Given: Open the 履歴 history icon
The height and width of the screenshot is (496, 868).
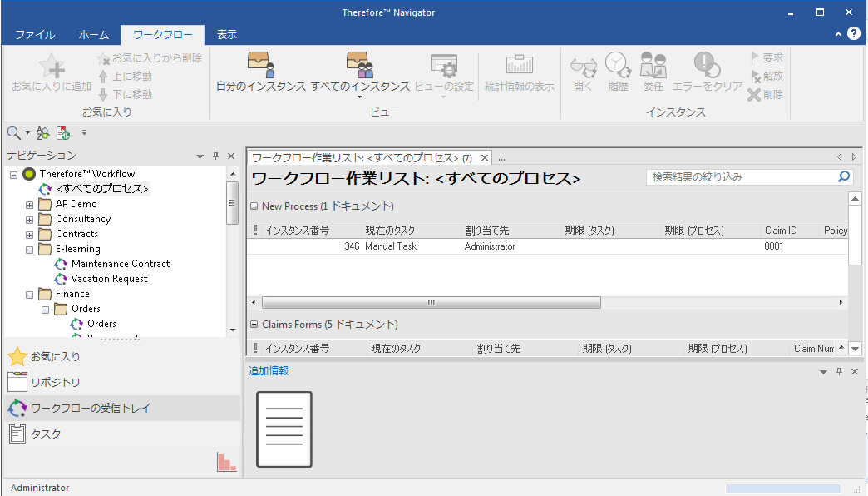Looking at the screenshot, I should pyautogui.click(x=619, y=65).
